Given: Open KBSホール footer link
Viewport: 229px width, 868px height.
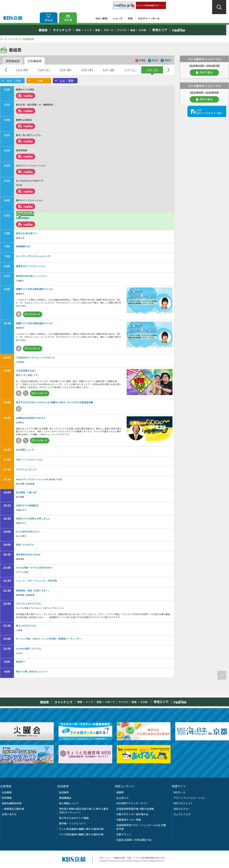Looking at the screenshot, I should pos(180,792).
